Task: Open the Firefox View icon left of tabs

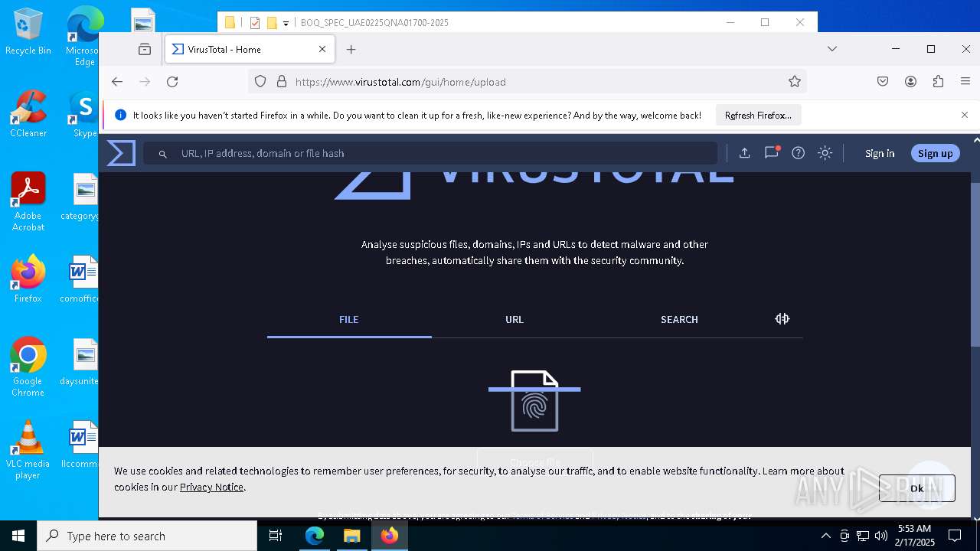Action: click(x=145, y=49)
